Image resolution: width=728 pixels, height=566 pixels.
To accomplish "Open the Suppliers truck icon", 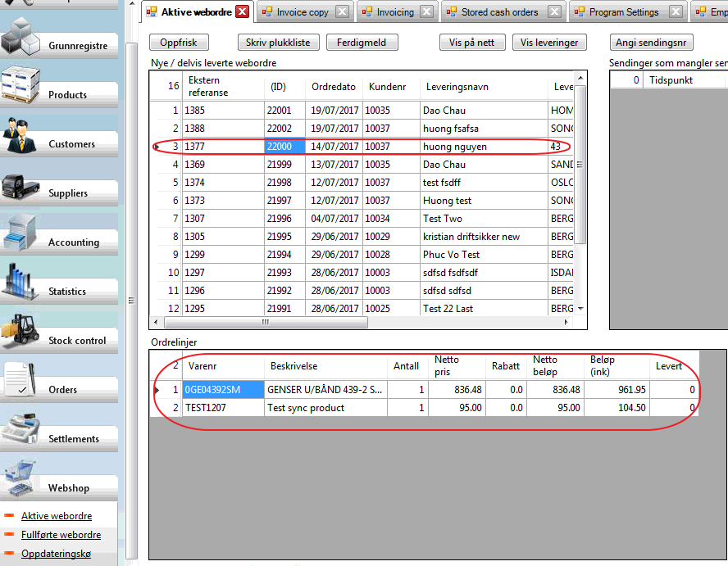I will (x=20, y=186).
